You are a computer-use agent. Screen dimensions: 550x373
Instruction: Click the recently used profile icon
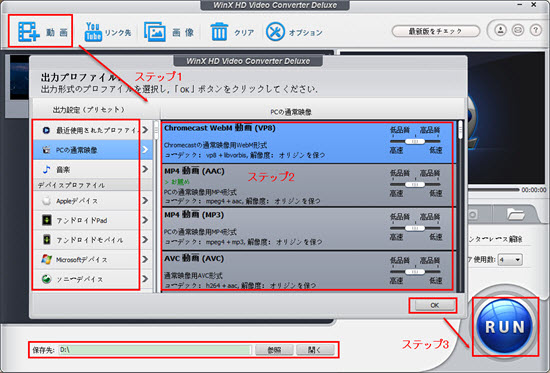[x=46, y=130]
